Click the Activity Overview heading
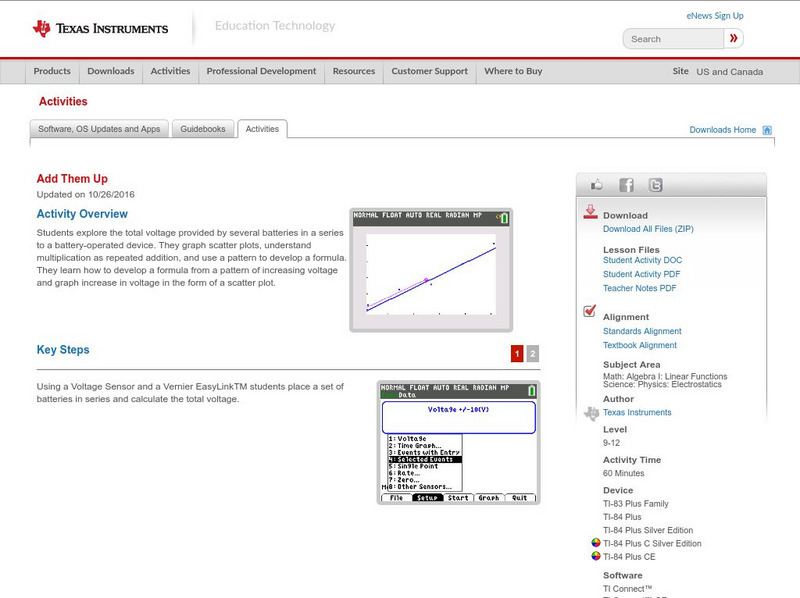Viewport: 800px width, 598px height. 82,214
